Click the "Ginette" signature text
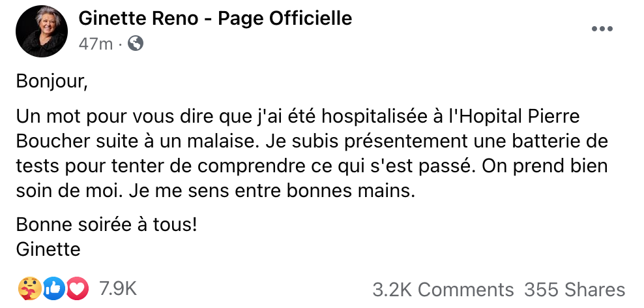This screenshot has width=644, height=308. point(48,249)
